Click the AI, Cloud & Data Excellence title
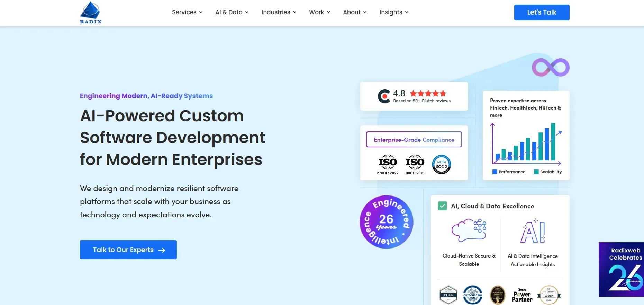 pyautogui.click(x=492, y=206)
